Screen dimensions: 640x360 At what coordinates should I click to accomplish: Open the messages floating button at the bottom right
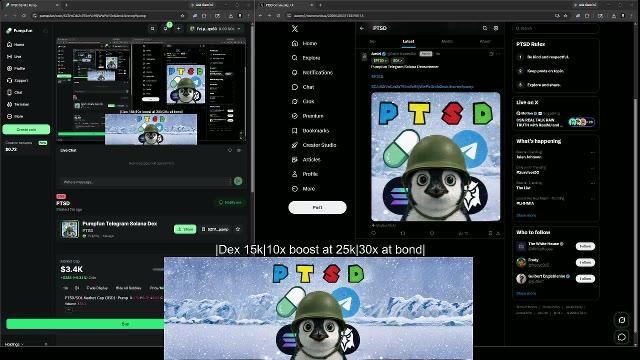click(622, 337)
